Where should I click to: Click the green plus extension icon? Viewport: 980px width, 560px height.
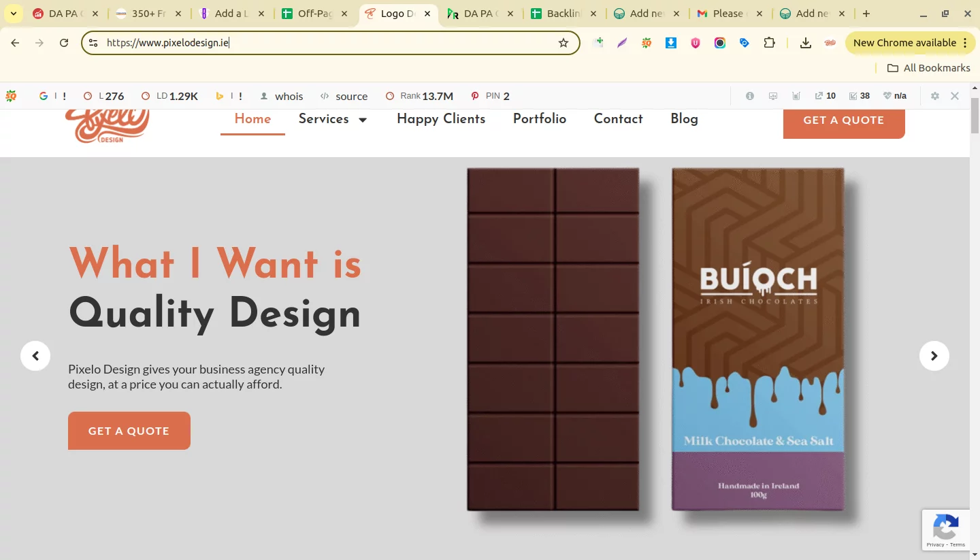point(599,42)
